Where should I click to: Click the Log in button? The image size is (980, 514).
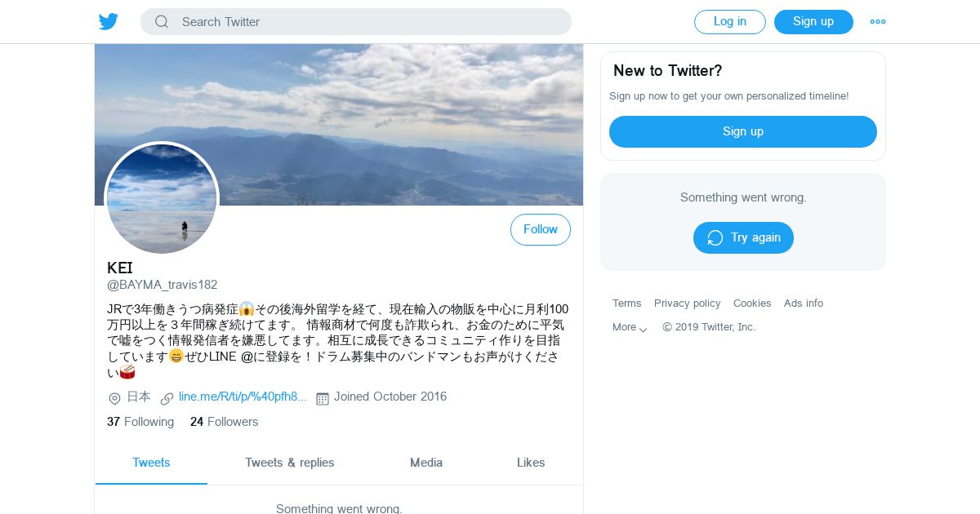click(730, 22)
